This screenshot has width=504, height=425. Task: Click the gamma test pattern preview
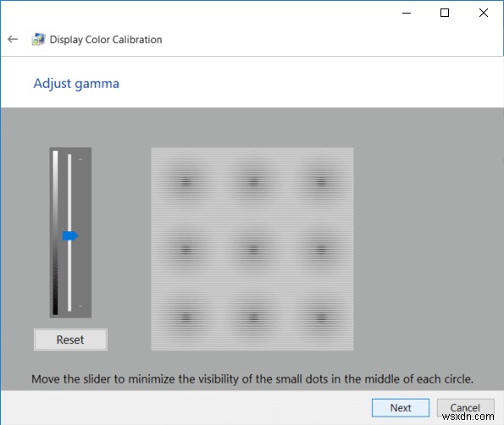(252, 249)
